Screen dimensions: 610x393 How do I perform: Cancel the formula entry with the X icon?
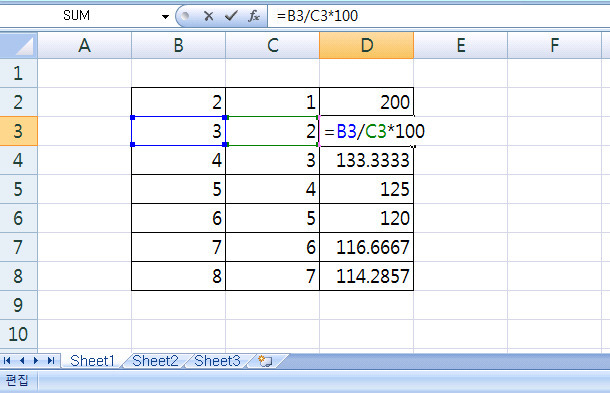pos(209,16)
